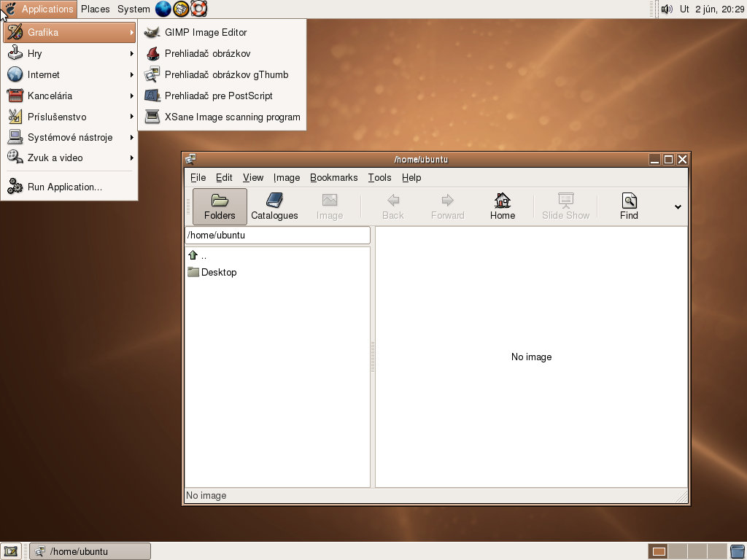Select the highlighted Grafika category

point(69,32)
